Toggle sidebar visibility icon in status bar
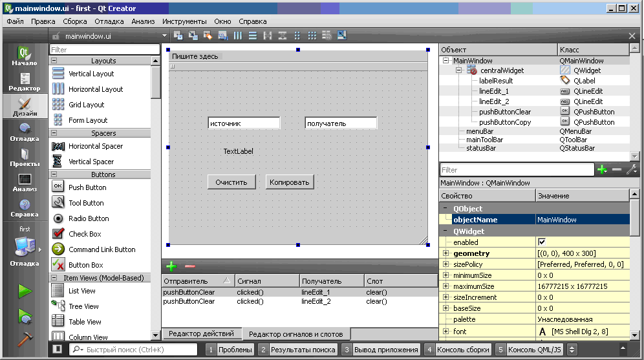Viewport: 644px width, 360px height. [58, 349]
